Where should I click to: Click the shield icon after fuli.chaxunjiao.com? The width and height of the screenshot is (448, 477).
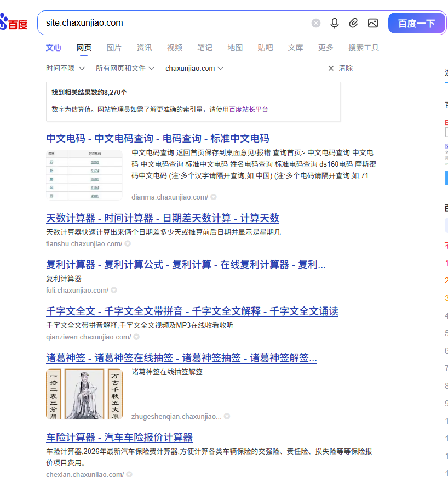click(x=114, y=290)
